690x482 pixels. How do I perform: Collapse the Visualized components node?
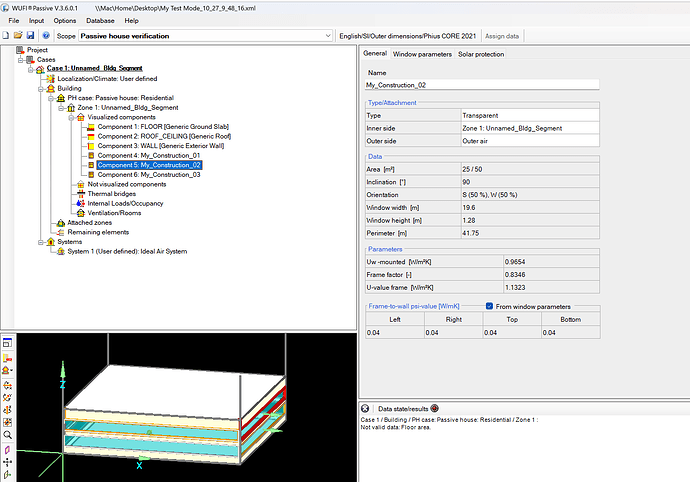(71, 118)
